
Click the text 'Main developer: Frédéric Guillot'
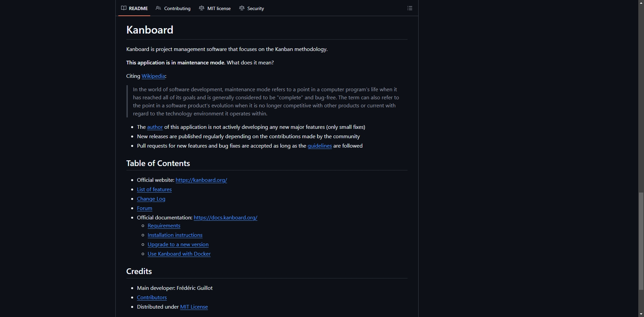175,288
